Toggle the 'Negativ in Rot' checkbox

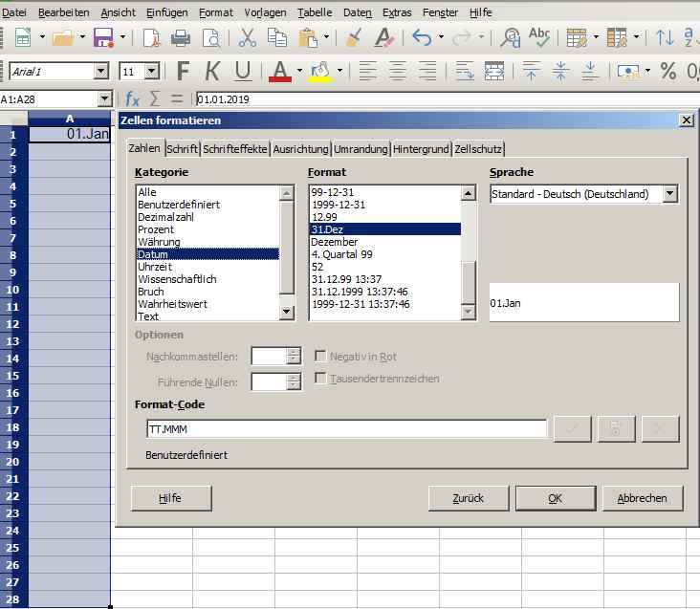coord(320,357)
